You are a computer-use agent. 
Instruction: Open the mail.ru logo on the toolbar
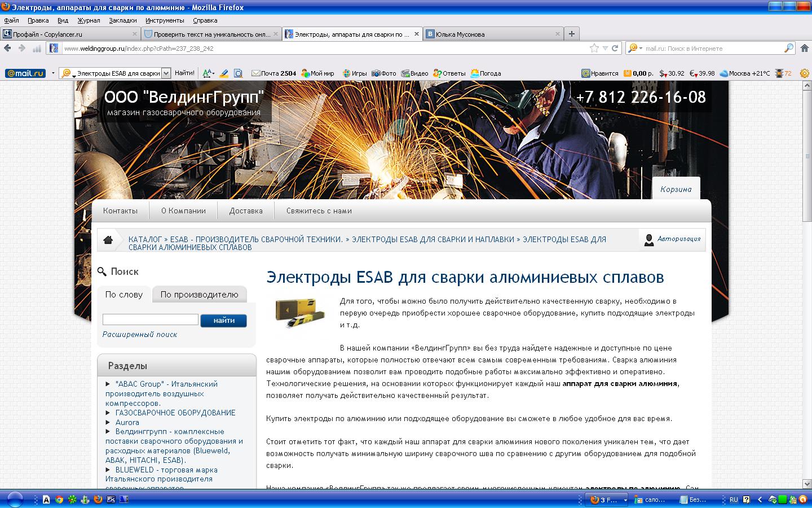click(25, 73)
